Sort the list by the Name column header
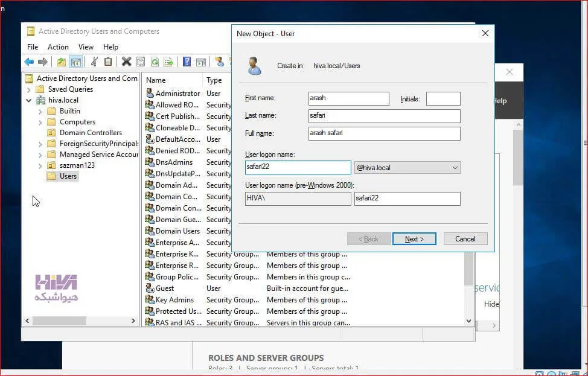This screenshot has width=588, height=376. pos(173,80)
